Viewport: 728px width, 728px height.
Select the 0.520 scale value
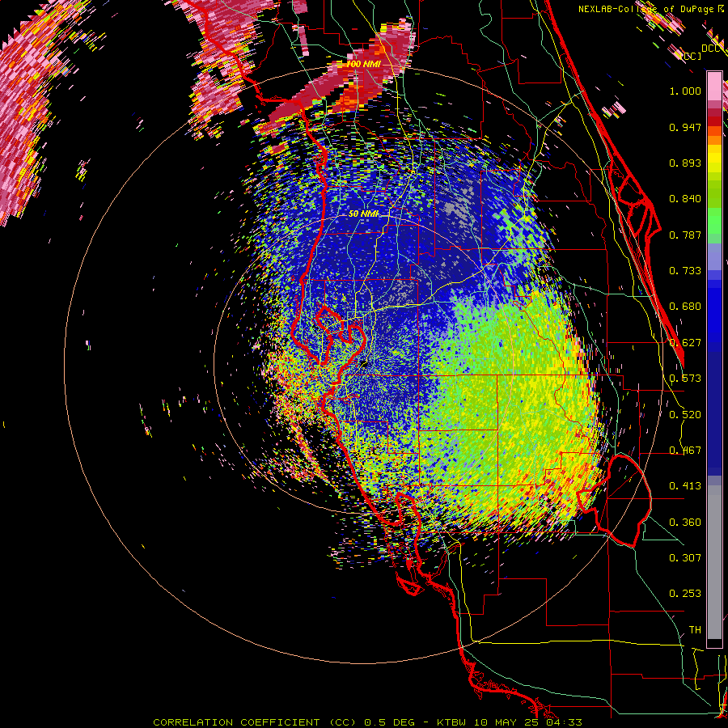pyautogui.click(x=685, y=415)
